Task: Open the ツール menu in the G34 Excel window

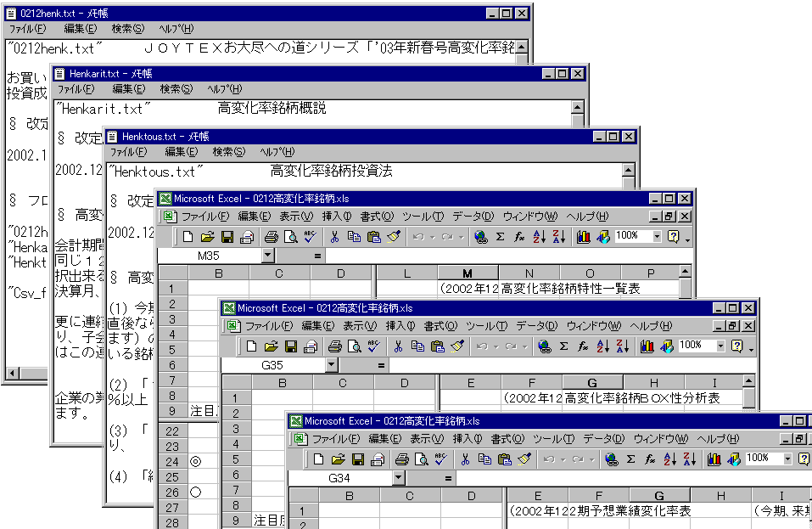Action: tap(553, 439)
